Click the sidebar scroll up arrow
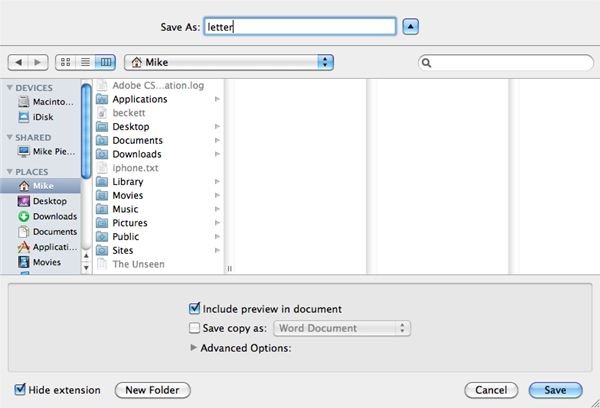600x408 pixels. click(86, 256)
